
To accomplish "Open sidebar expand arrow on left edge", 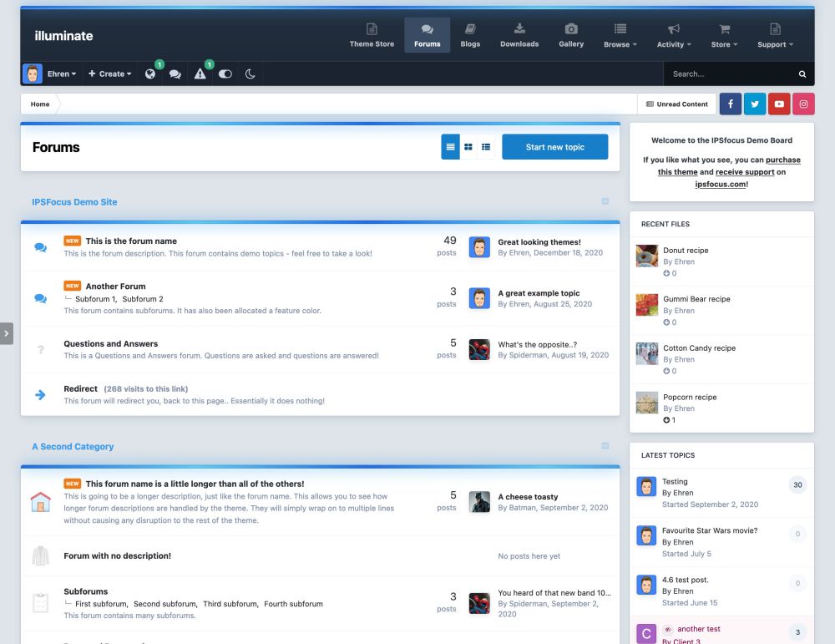I will pyautogui.click(x=7, y=333).
